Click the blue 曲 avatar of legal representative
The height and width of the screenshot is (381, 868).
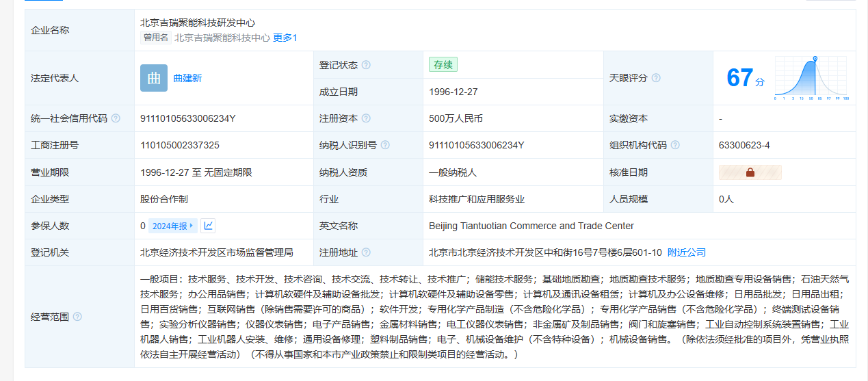(x=154, y=78)
